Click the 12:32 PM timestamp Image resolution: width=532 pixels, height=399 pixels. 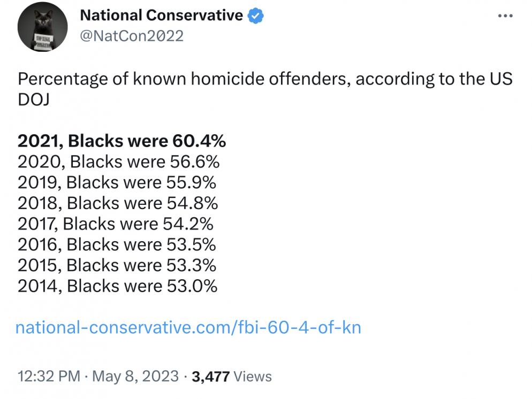(49, 377)
